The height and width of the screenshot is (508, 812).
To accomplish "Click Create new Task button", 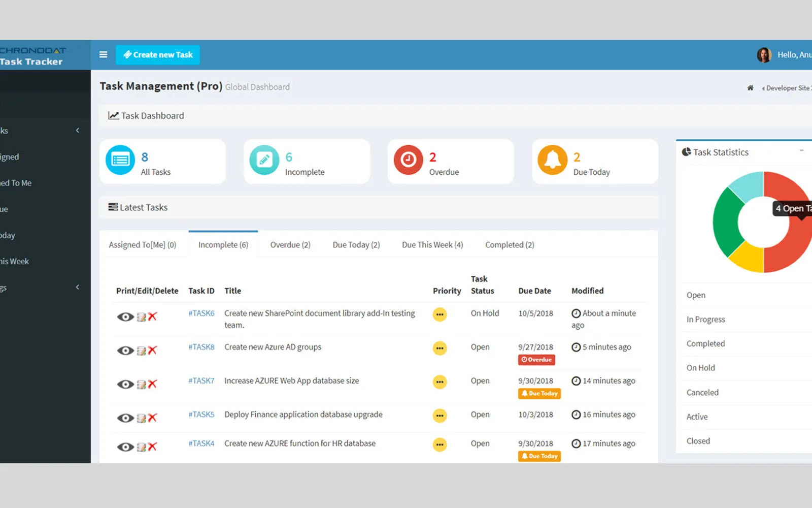I will (x=158, y=55).
